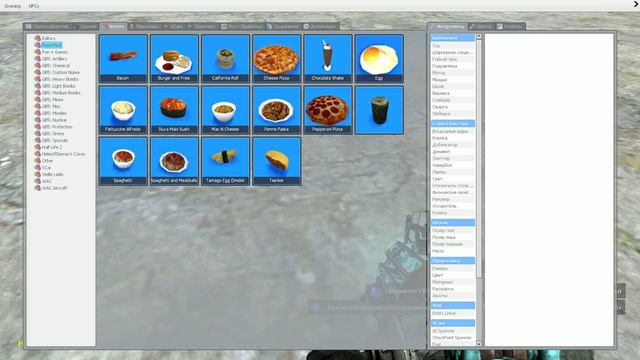Select the Камера tool
This screenshot has height=360, width=640.
[453, 269]
